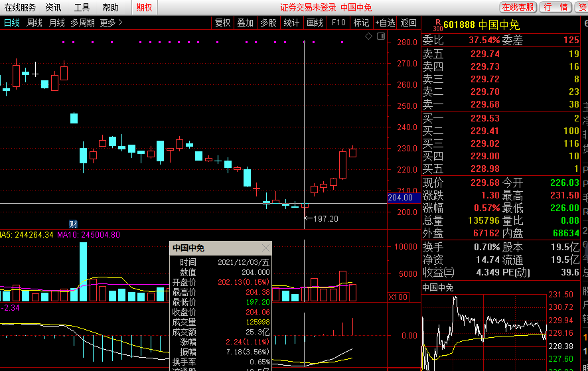
Task: Click the 买五 price 228.98
Action: point(485,169)
